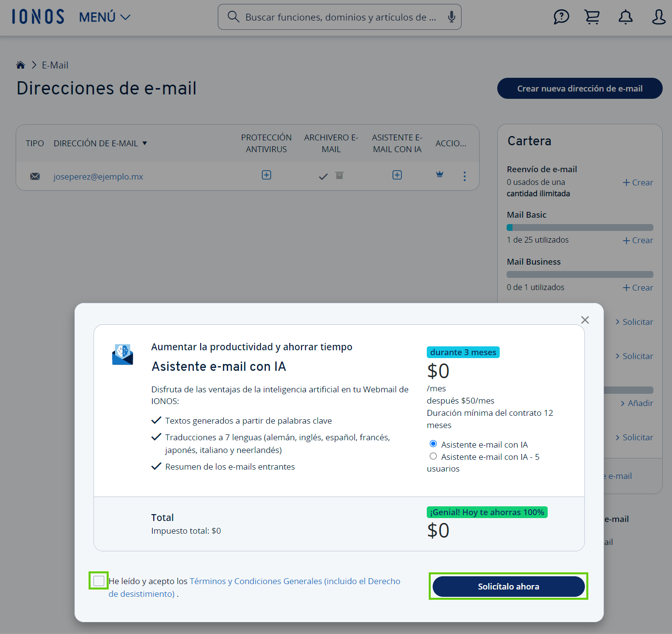672x634 pixels.
Task: Click the Mail Basic usage bar
Action: click(x=580, y=227)
